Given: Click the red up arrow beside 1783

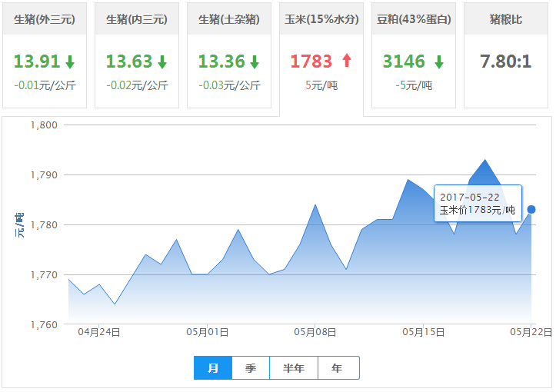Looking at the screenshot, I should coord(347,60).
